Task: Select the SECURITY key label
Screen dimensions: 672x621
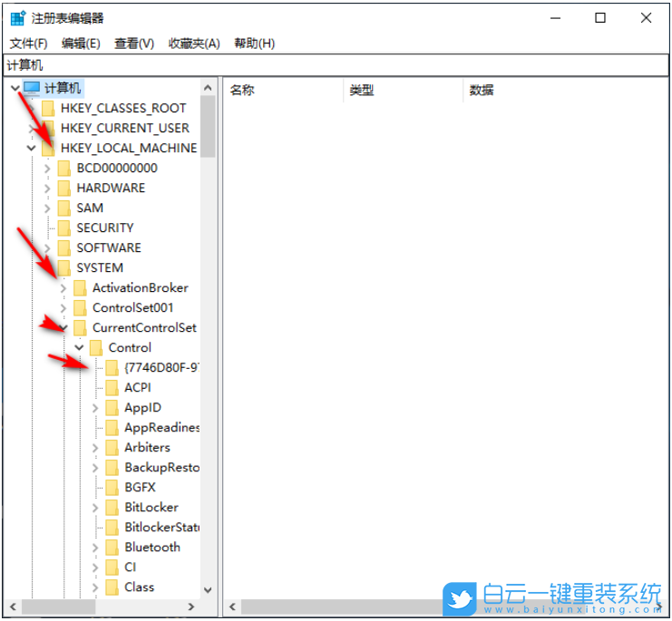Action: point(105,228)
